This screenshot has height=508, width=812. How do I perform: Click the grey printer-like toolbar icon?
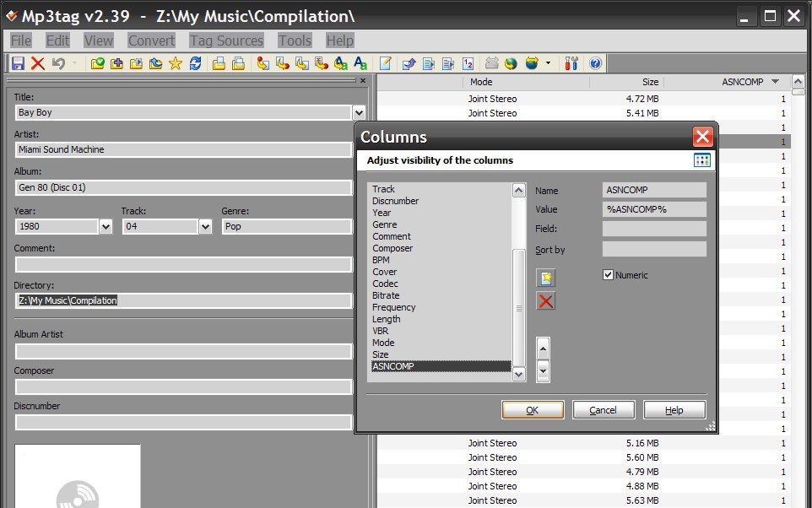click(491, 63)
